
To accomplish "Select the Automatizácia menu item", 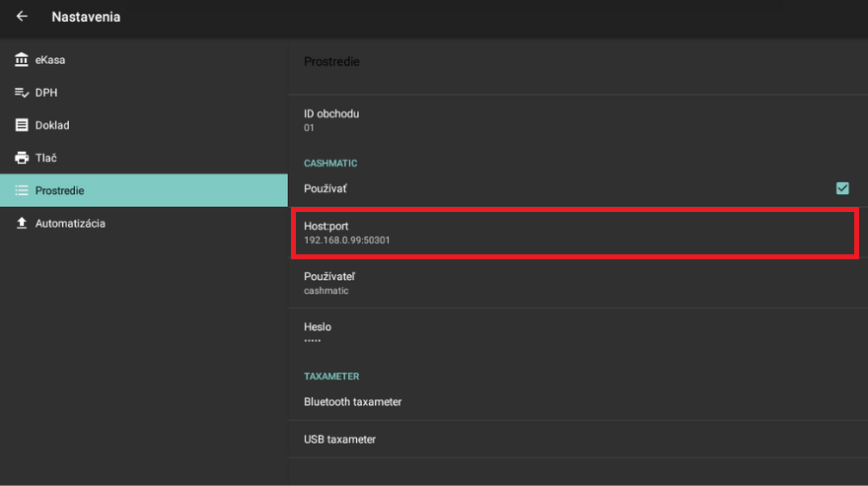I will coord(70,224).
